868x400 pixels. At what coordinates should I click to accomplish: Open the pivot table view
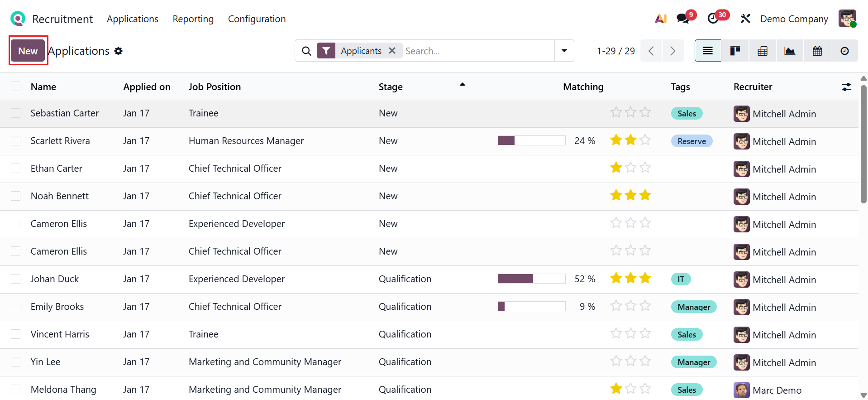pos(763,51)
